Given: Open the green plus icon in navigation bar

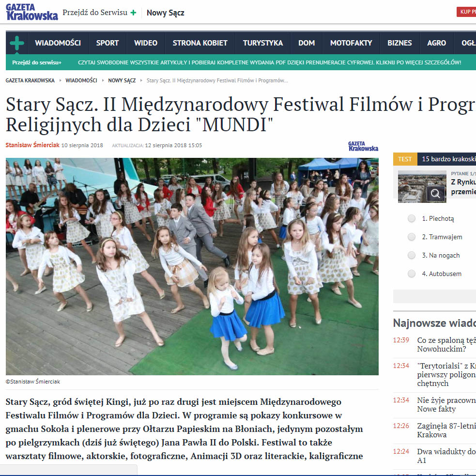Looking at the screenshot, I should (16, 43).
